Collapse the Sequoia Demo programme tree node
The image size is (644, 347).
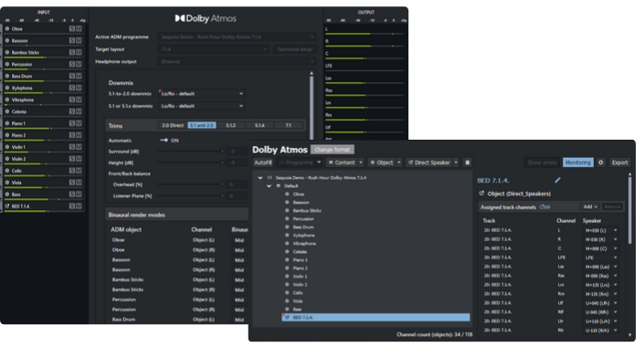point(260,178)
